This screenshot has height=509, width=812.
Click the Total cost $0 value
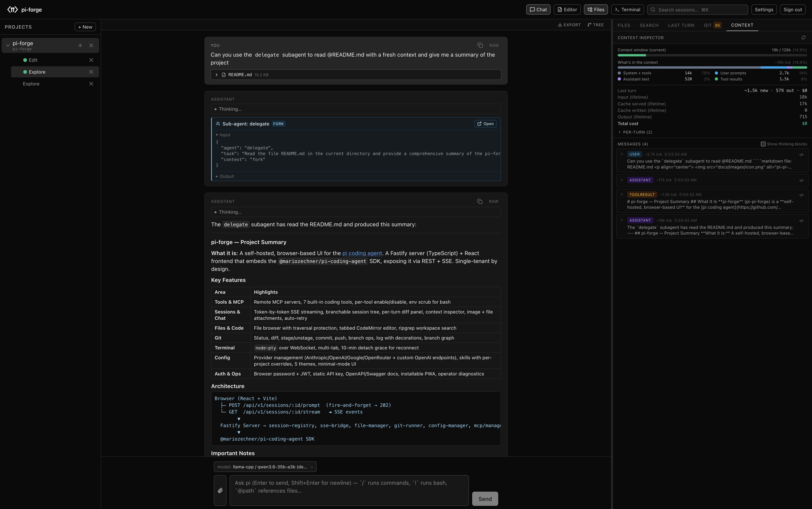[x=804, y=124]
